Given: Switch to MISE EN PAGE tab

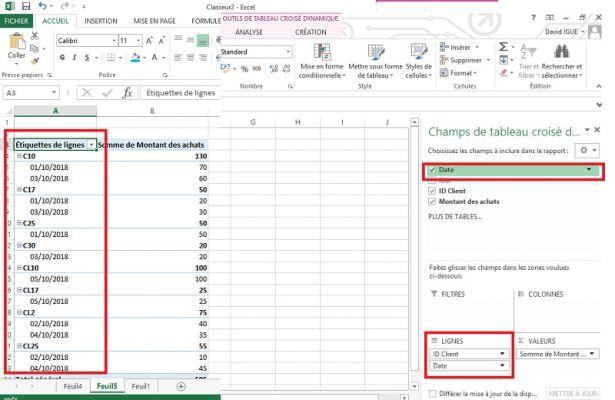Looking at the screenshot, I should tap(155, 21).
